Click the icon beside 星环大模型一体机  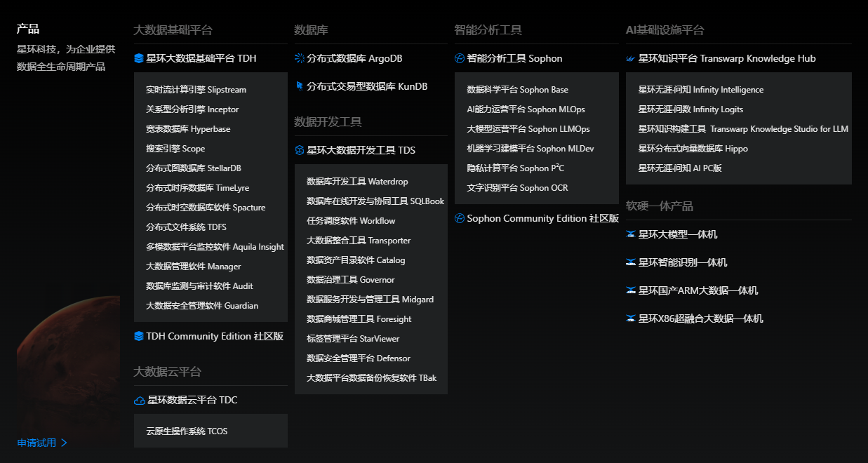pos(631,235)
